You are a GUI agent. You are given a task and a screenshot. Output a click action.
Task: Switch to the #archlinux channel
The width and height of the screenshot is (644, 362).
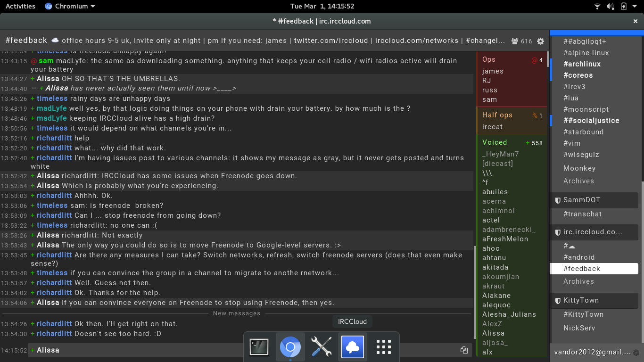tap(582, 64)
